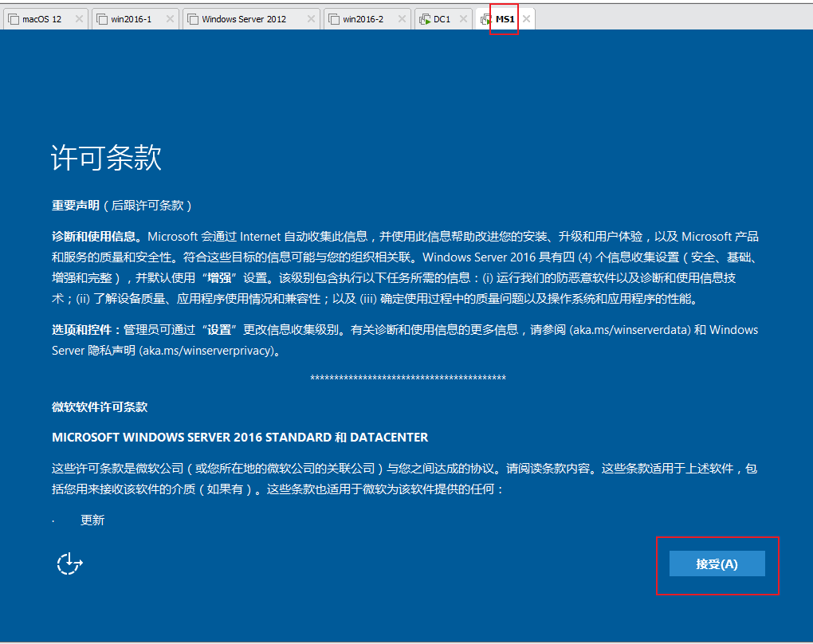This screenshot has width=813, height=644.
Task: Close the DC1 tab
Action: coord(463,18)
